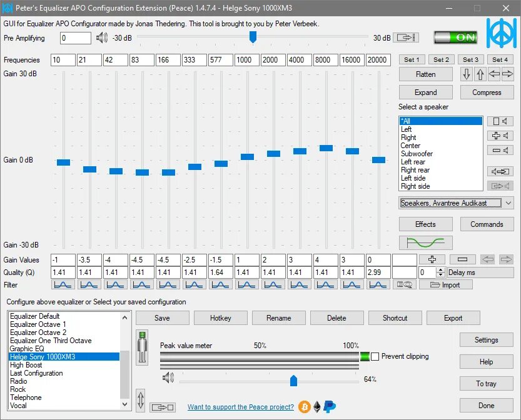Screen dimensions: 521x420
Task: Click the 333 frequency input field
Action: click(194, 60)
